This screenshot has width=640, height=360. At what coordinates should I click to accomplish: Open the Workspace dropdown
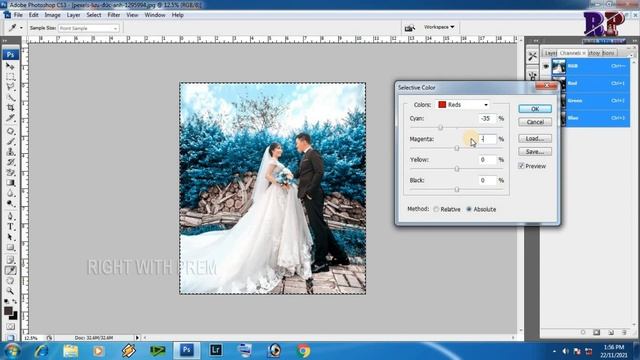coord(439,27)
